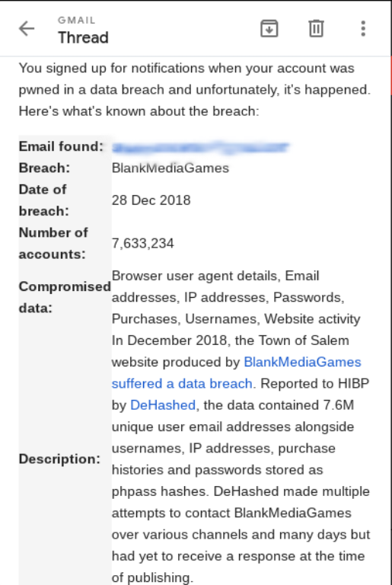Select the 7,633,234 accounts number
This screenshot has width=392, height=585.
[x=143, y=244]
